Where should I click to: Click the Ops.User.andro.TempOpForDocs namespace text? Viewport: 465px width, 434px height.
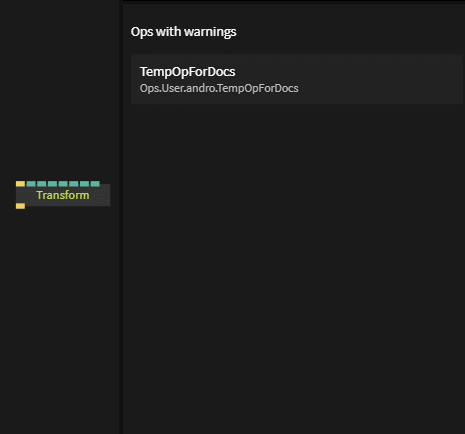tap(219, 88)
